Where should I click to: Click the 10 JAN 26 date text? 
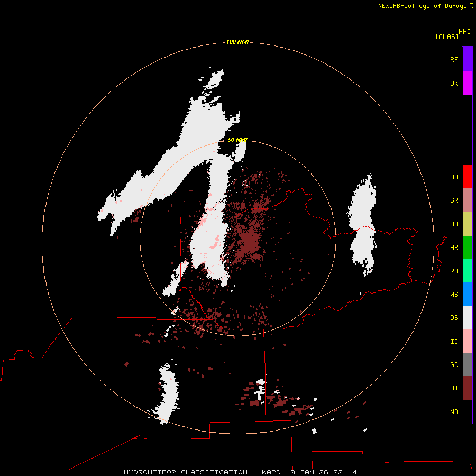click(307, 472)
